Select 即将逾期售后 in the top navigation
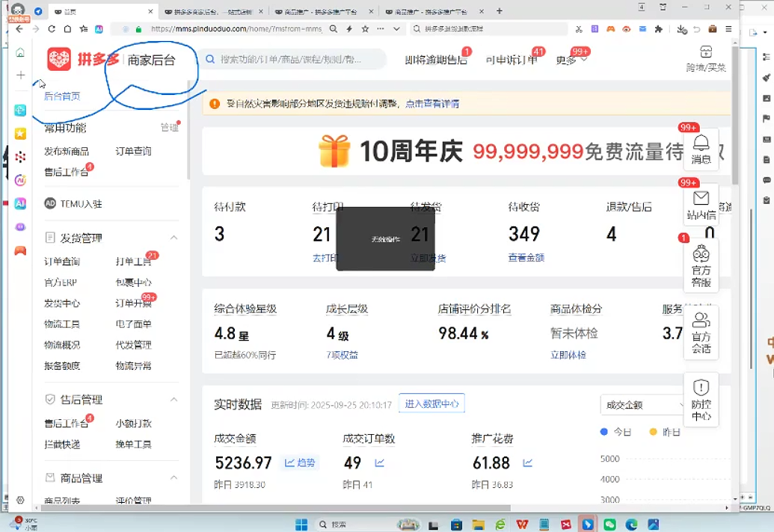The image size is (774, 532). 435,61
